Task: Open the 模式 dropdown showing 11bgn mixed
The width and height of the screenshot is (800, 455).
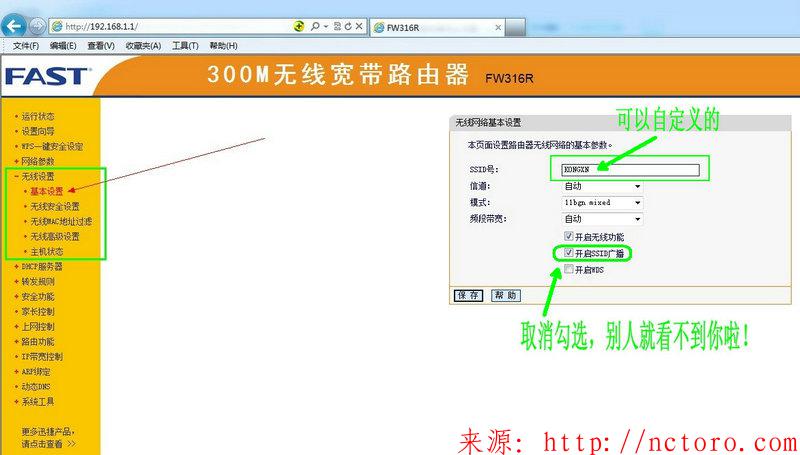Action: 602,203
